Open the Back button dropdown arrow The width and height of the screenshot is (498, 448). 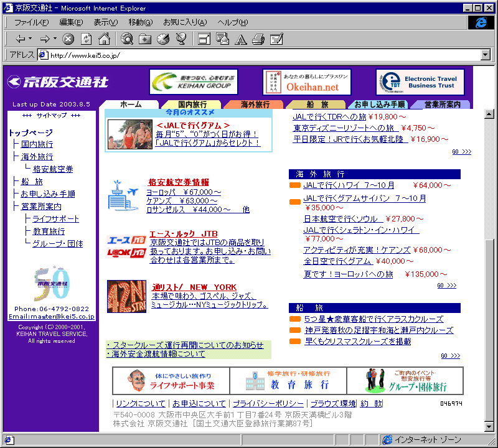(x=30, y=39)
